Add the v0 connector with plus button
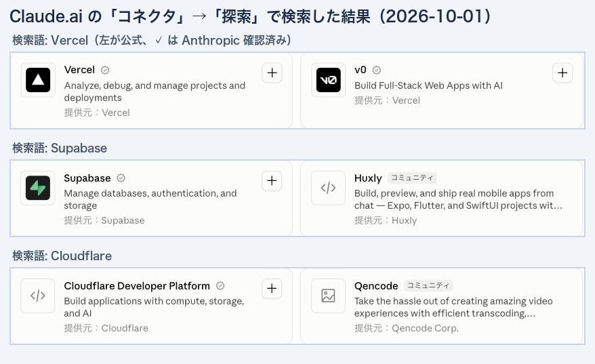Screen dimensions: 595x364 pos(562,73)
